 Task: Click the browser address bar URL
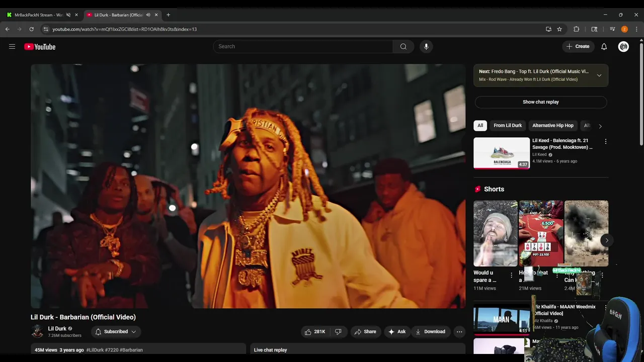pos(125,29)
